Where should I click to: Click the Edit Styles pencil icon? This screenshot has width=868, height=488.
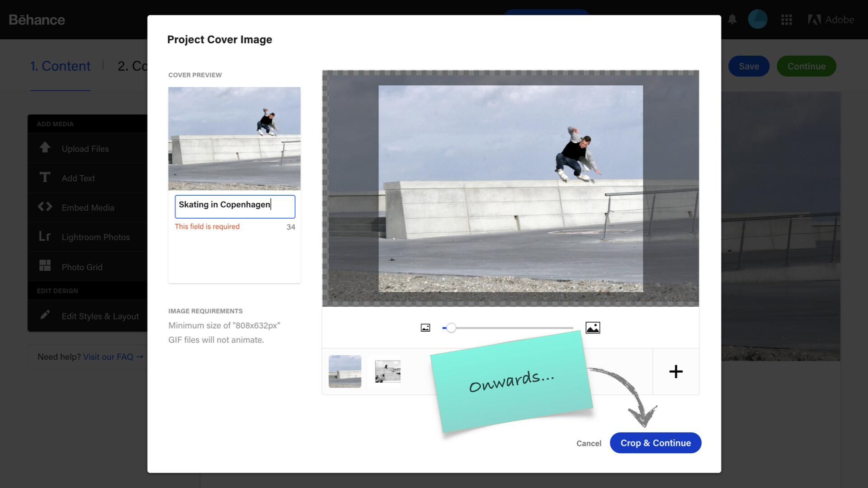pyautogui.click(x=45, y=315)
